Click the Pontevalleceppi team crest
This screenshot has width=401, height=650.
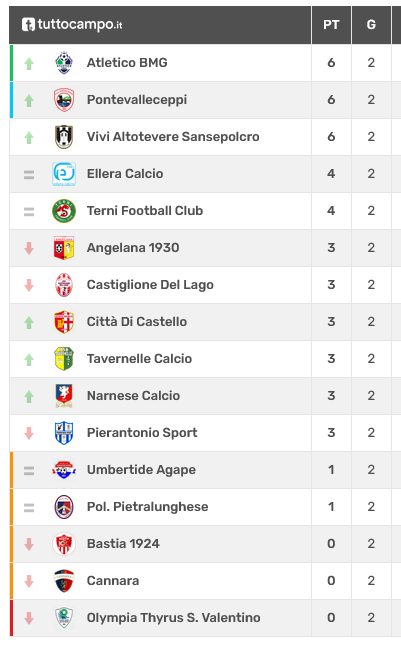pos(64,100)
